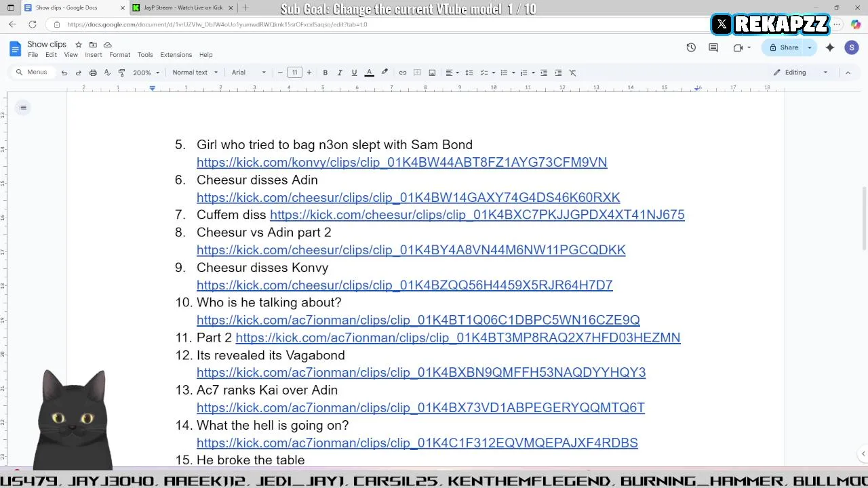Open the zoom level dropdown at 200%
Image resolution: width=868 pixels, height=488 pixels.
pos(146,73)
